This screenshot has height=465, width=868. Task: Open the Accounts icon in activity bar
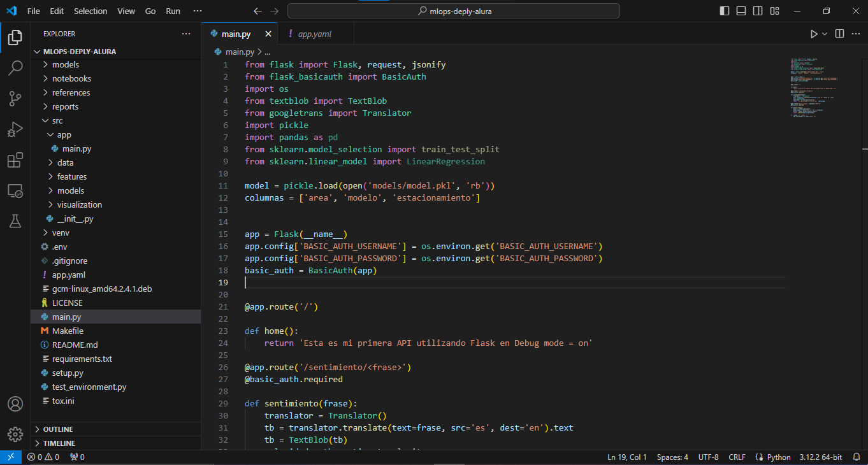click(15, 404)
